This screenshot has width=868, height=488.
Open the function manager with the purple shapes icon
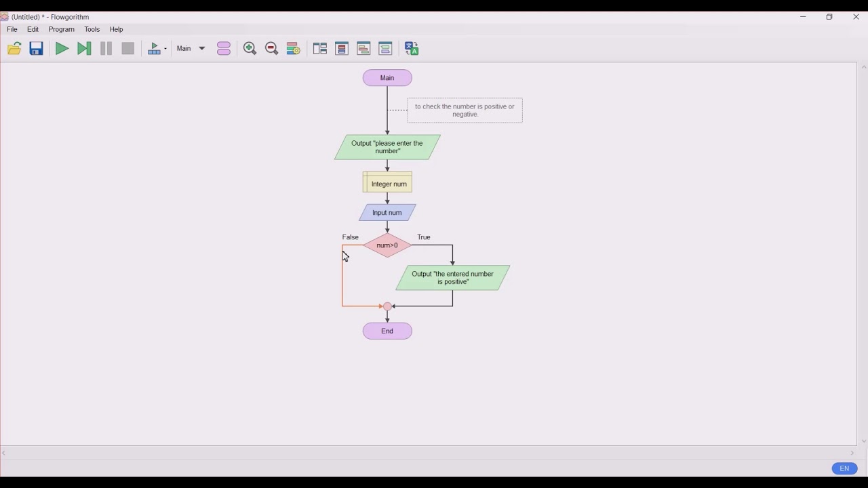(224, 48)
